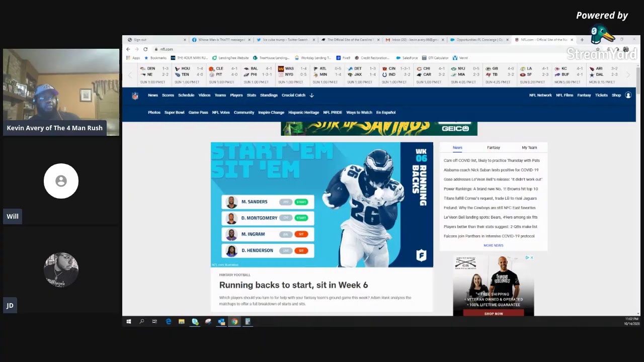The width and height of the screenshot is (644, 362).
Task: Switch to Opportunities-PL Concierge tab
Action: coord(478,40)
